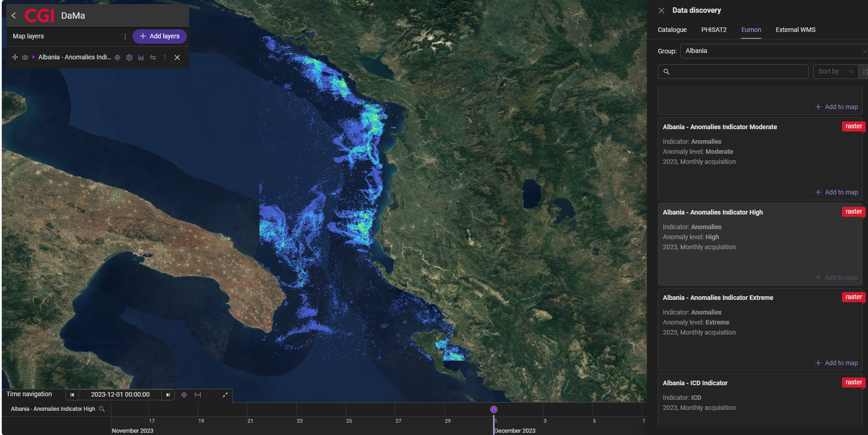
Task: Open the Sort by dropdown
Action: point(836,72)
